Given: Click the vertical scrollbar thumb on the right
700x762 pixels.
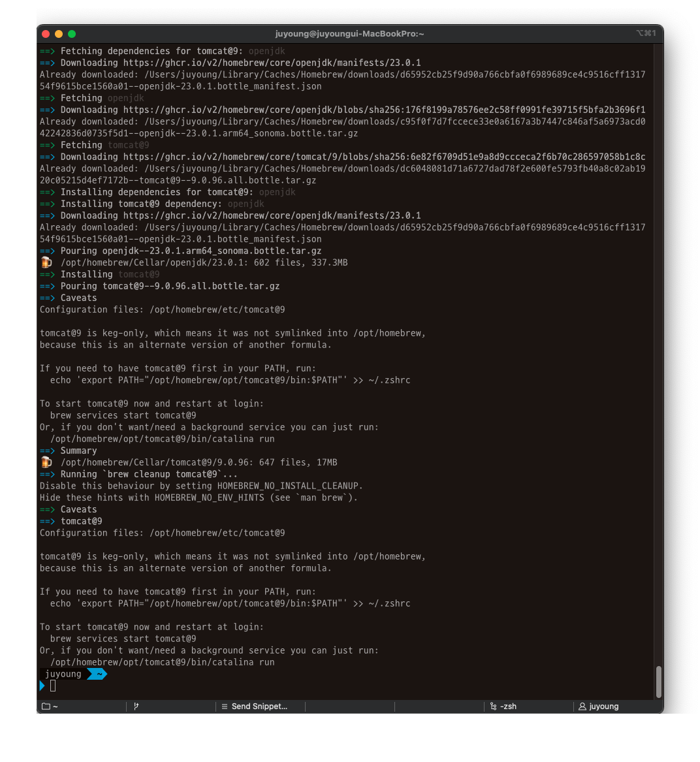Looking at the screenshot, I should tap(658, 682).
